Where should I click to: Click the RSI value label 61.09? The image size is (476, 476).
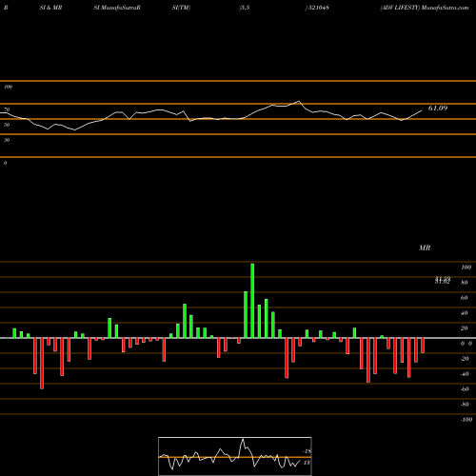[x=438, y=109]
